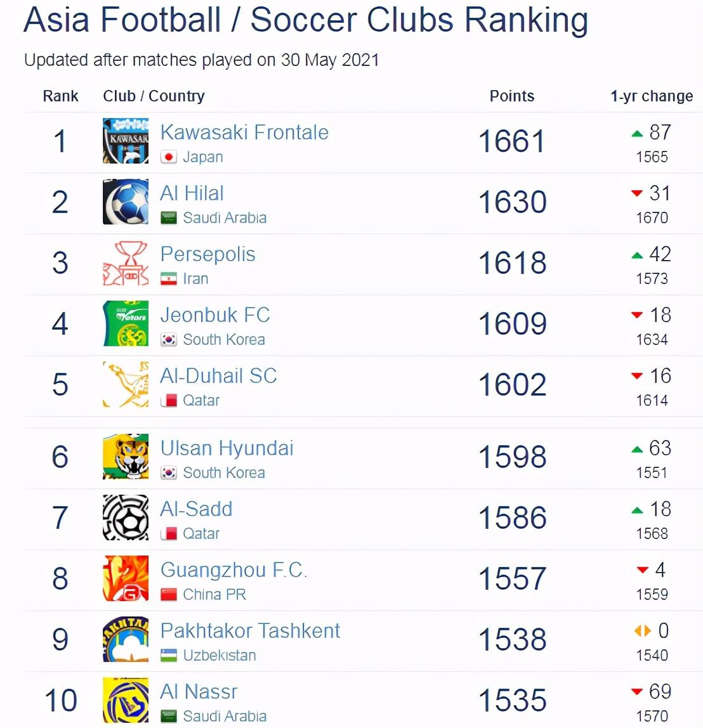Click the Persepolis red trophy logo
This screenshot has height=728, width=703.
pos(126,263)
